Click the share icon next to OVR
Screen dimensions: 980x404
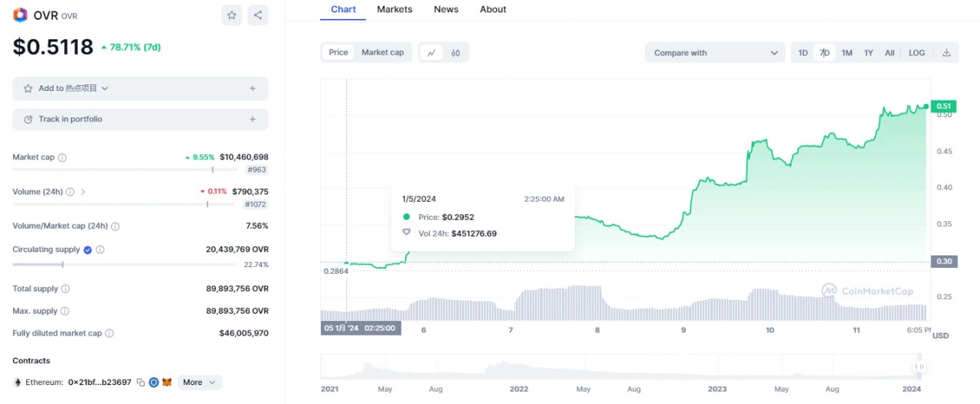click(x=258, y=15)
